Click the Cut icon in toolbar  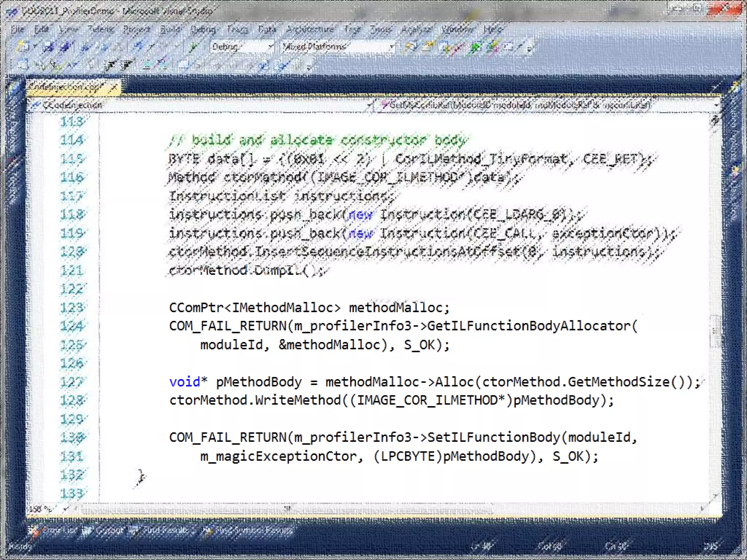(85, 47)
